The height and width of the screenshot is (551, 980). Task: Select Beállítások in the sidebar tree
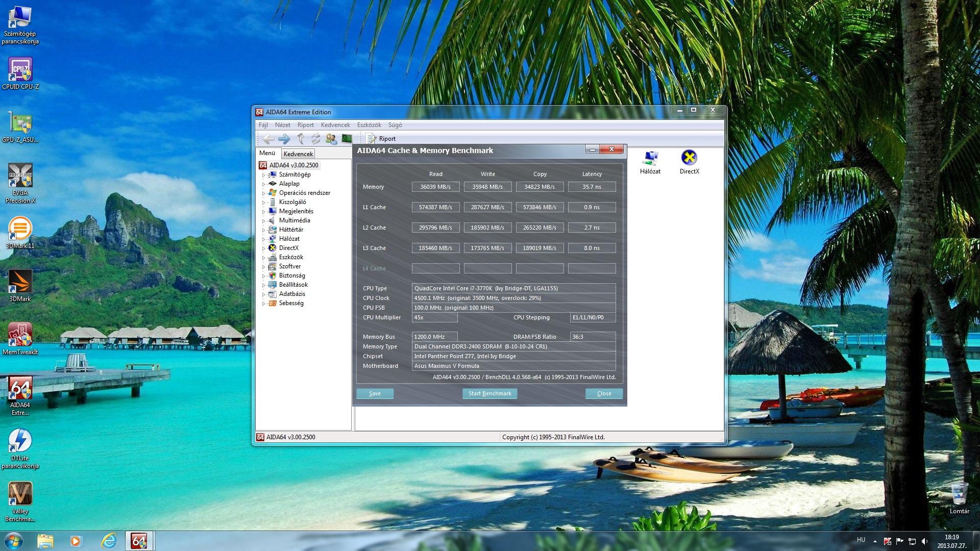pyautogui.click(x=293, y=285)
